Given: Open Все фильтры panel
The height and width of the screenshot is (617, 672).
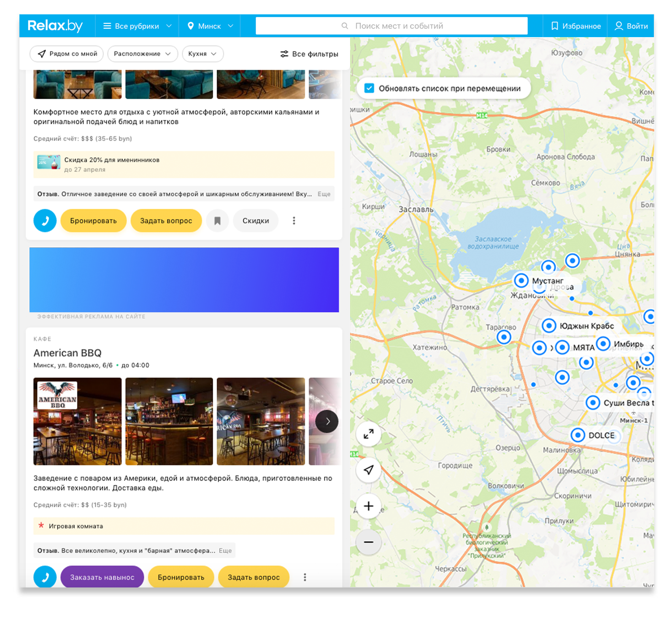Looking at the screenshot, I should click(309, 54).
